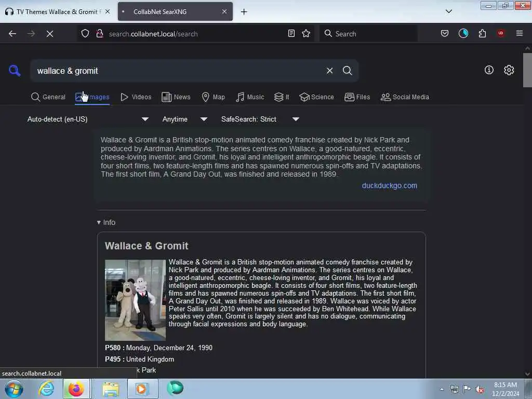Open the clock showing 8:15 AM
This screenshot has width=532, height=399.
click(x=505, y=389)
